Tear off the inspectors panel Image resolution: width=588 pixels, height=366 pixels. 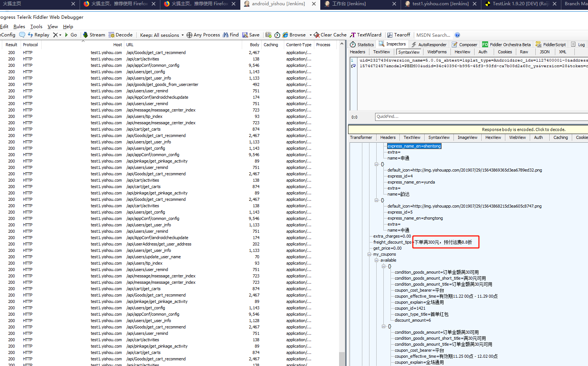(x=399, y=35)
